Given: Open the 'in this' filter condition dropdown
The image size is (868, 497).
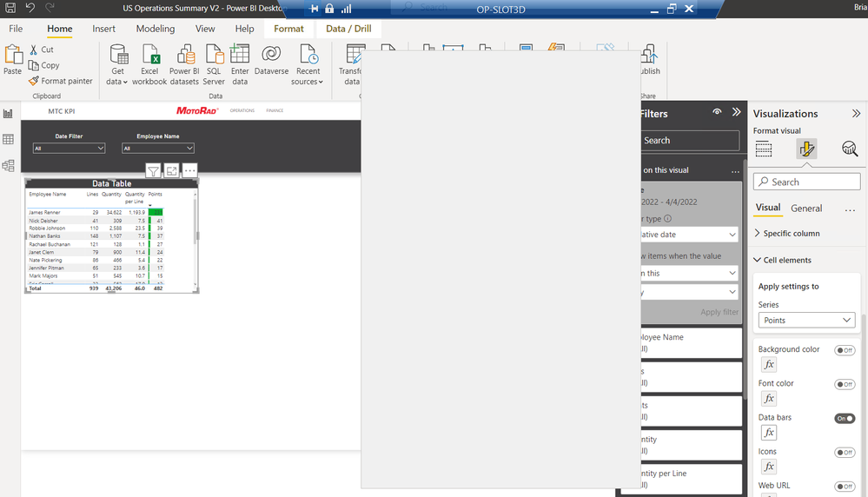Looking at the screenshot, I should (690, 274).
